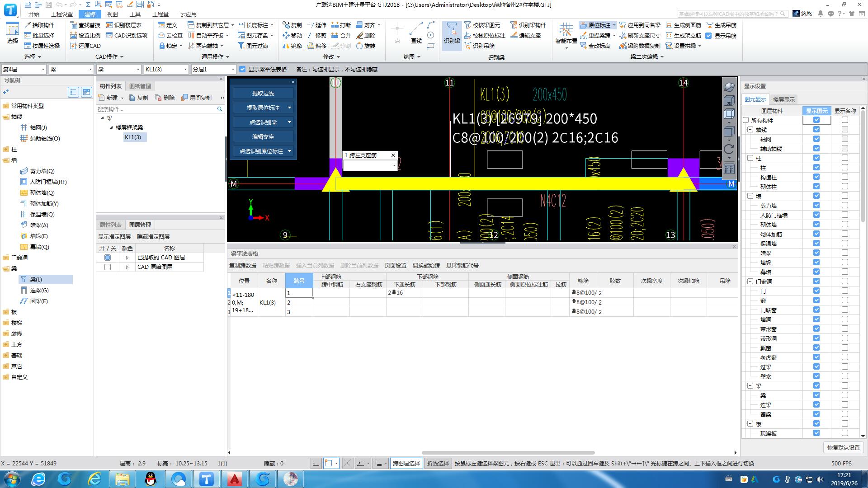The image size is (868, 488).
Task: Open the KL1(3) component dropdown
Action: coord(185,69)
